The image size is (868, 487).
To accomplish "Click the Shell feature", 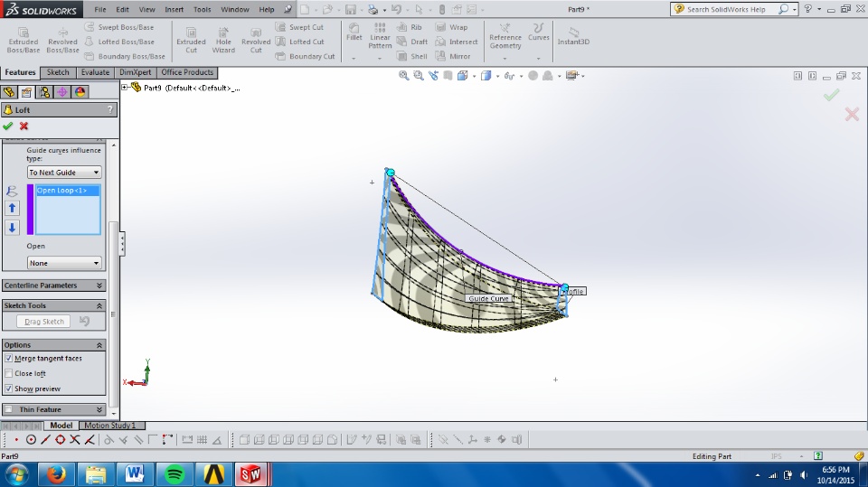I will tap(412, 56).
